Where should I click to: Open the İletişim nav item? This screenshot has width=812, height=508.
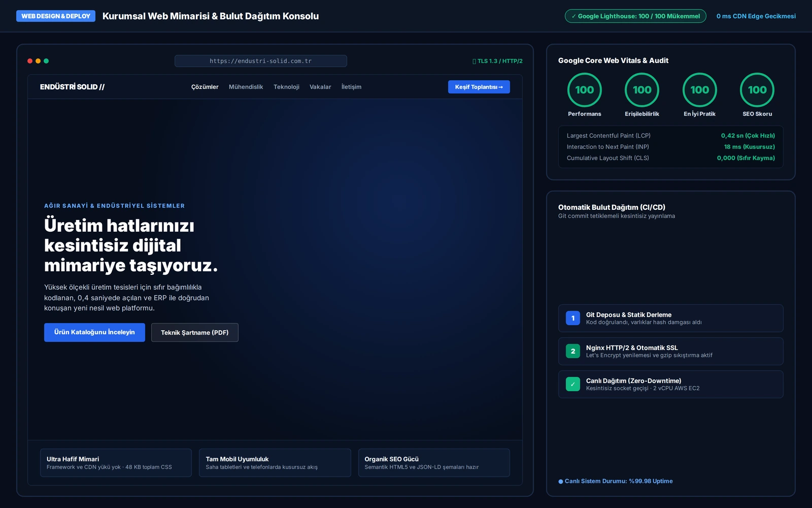[x=351, y=87]
